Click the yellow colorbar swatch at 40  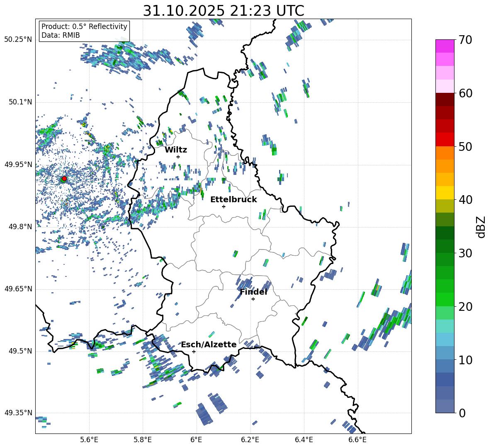(445, 192)
